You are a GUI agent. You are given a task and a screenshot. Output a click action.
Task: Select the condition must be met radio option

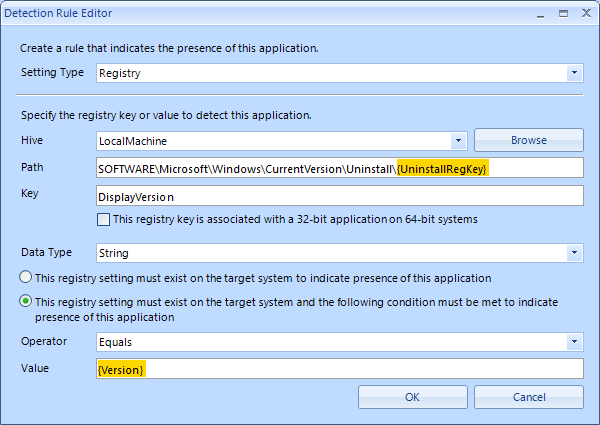26,301
